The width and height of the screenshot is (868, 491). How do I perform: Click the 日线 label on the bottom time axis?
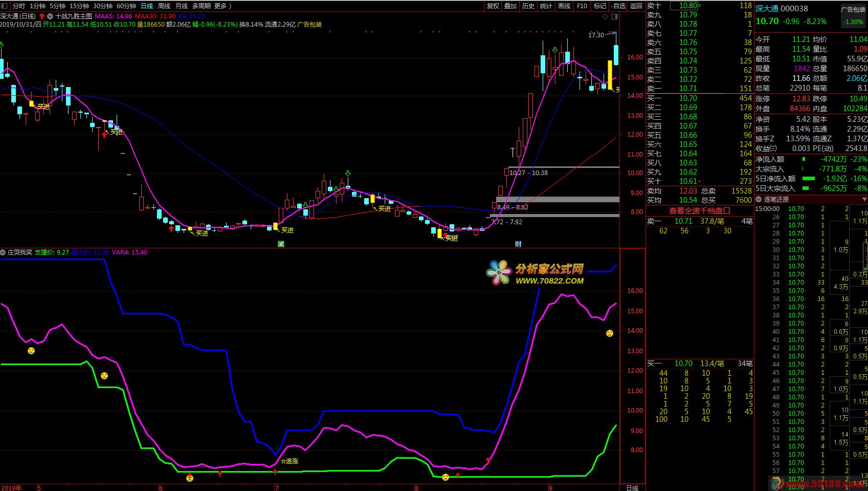(632, 487)
